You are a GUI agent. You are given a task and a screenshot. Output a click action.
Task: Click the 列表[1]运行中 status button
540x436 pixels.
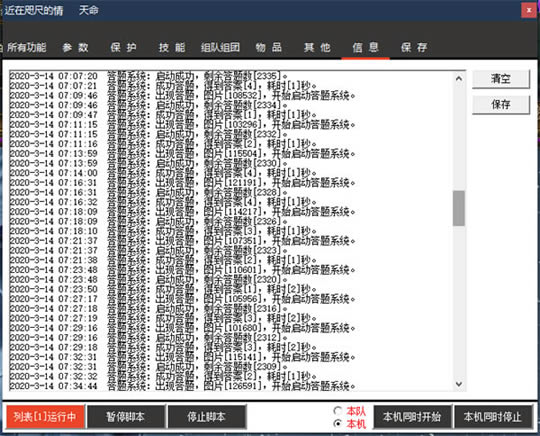click(x=45, y=417)
